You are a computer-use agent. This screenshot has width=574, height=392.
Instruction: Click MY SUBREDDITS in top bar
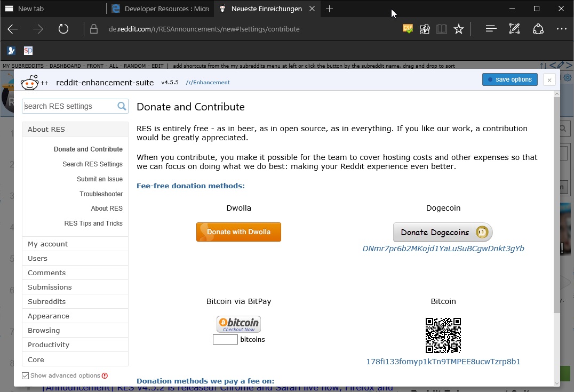tap(23, 66)
